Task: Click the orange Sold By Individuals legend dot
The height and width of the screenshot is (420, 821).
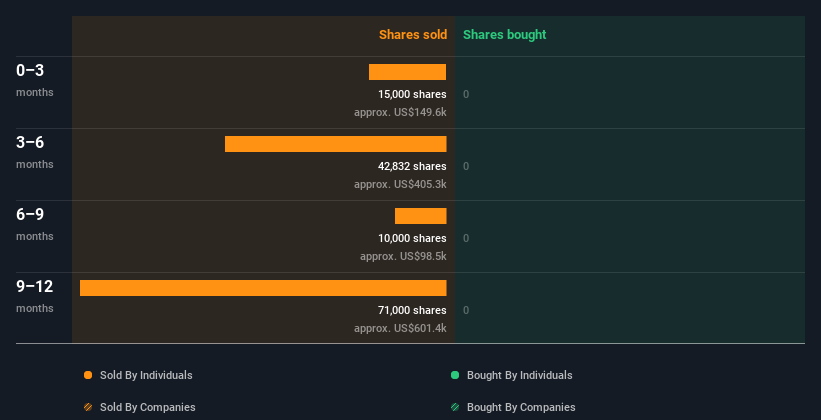Action: [88, 375]
